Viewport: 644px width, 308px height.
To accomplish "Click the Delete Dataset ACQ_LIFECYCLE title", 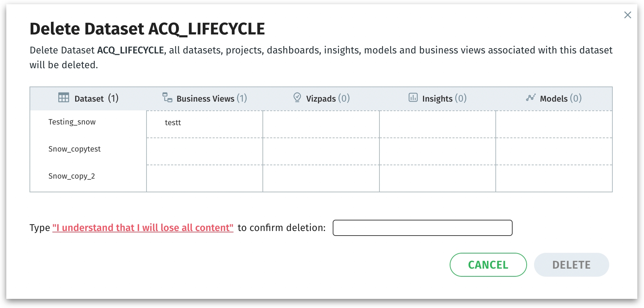I will 147,29.
